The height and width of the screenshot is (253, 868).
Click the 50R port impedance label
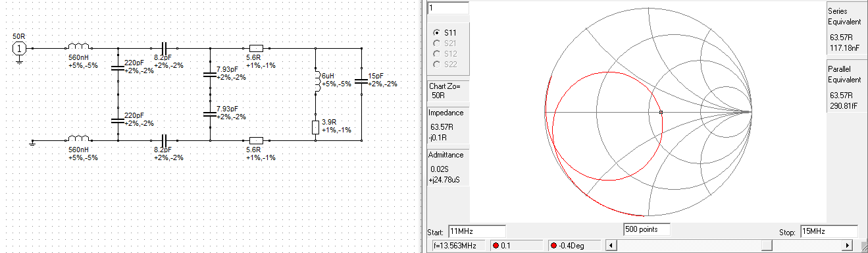[x=20, y=36]
